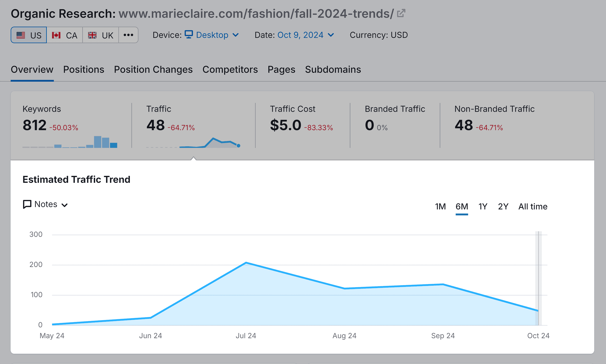
Task: Open external link icon beside URL
Action: [x=401, y=13]
